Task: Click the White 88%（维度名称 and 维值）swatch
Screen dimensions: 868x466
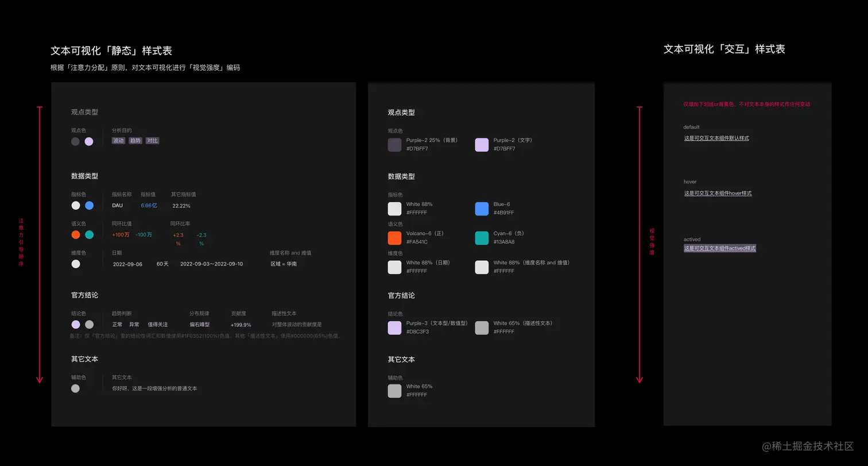Action: point(482,267)
